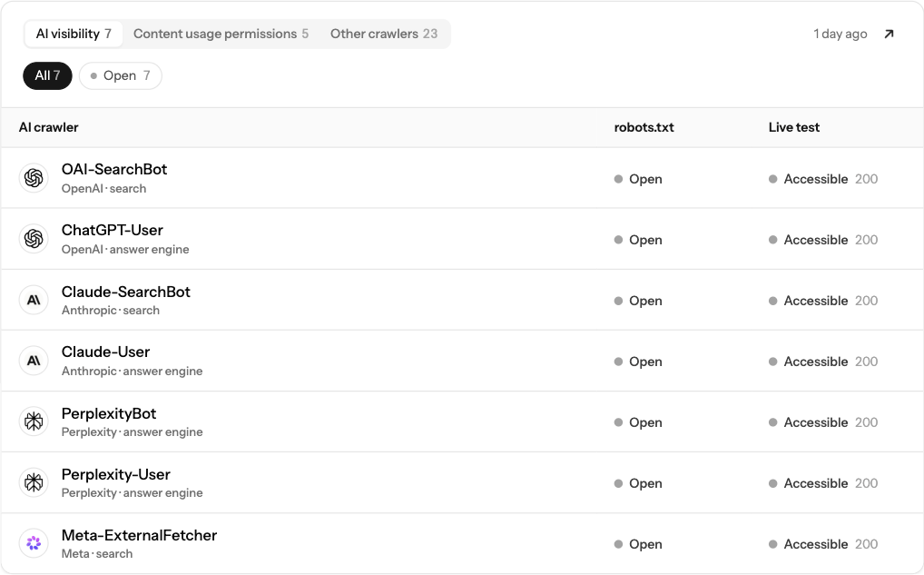Click Accessible 200 in Claude-User row

pyautogui.click(x=823, y=362)
